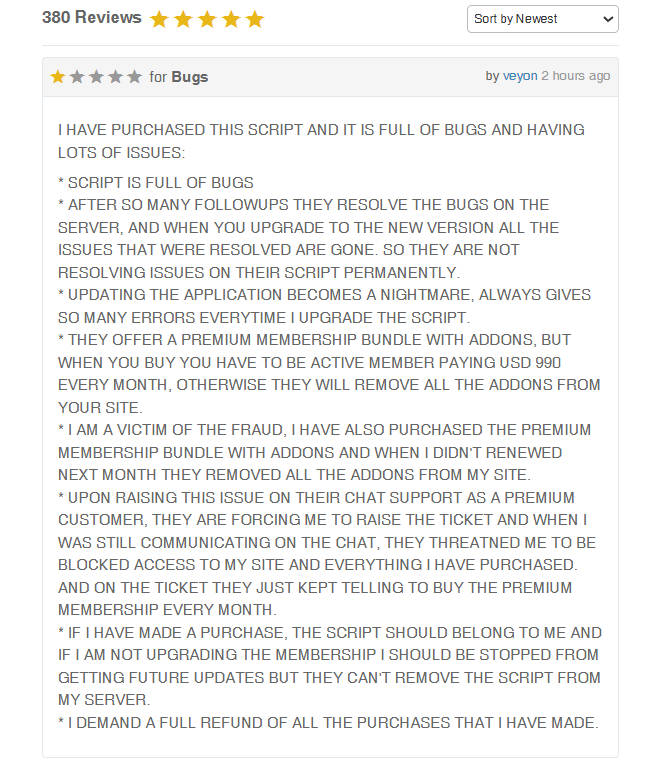This screenshot has height=767, width=645.
Task: Click the 380 Reviews heading
Action: (x=92, y=18)
